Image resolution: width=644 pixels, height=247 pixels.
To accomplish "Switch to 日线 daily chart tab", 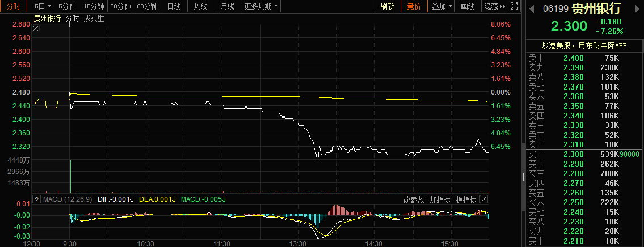I will point(174,7).
